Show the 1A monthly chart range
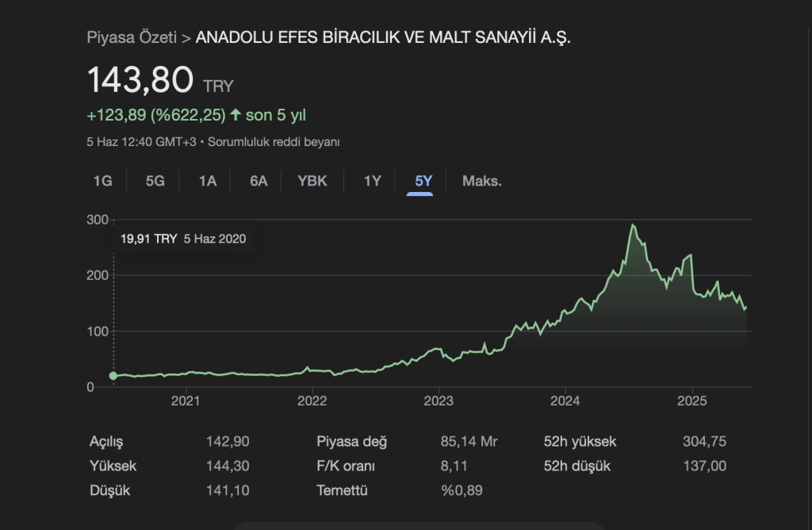 coord(208,181)
